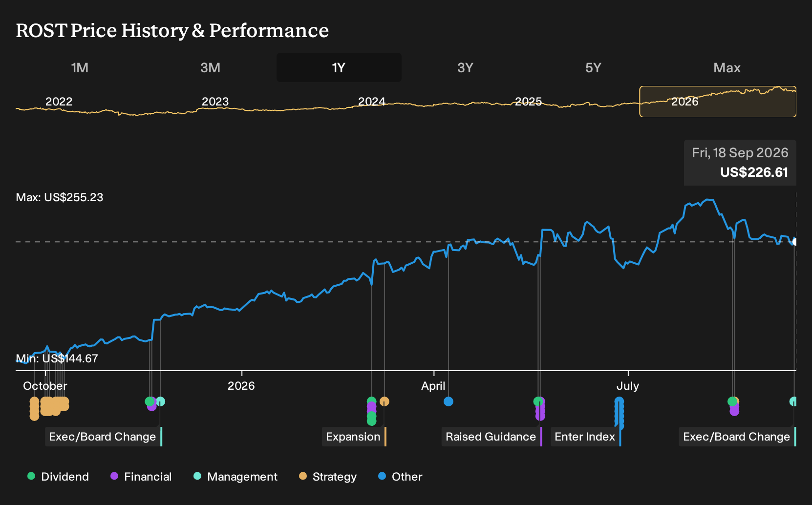Toggle the Management legend filter
Screen dimensions: 812x505
[x=235, y=477]
